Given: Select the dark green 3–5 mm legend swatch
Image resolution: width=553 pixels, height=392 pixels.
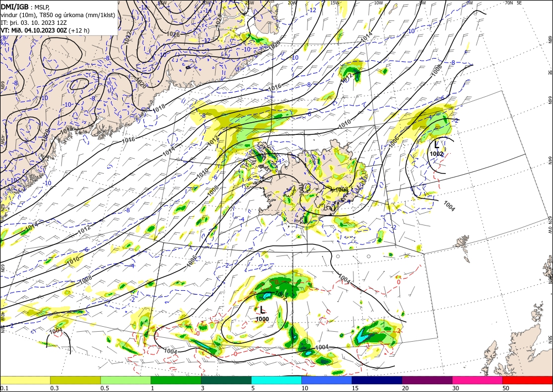Looking at the screenshot, I should [x=226, y=380].
